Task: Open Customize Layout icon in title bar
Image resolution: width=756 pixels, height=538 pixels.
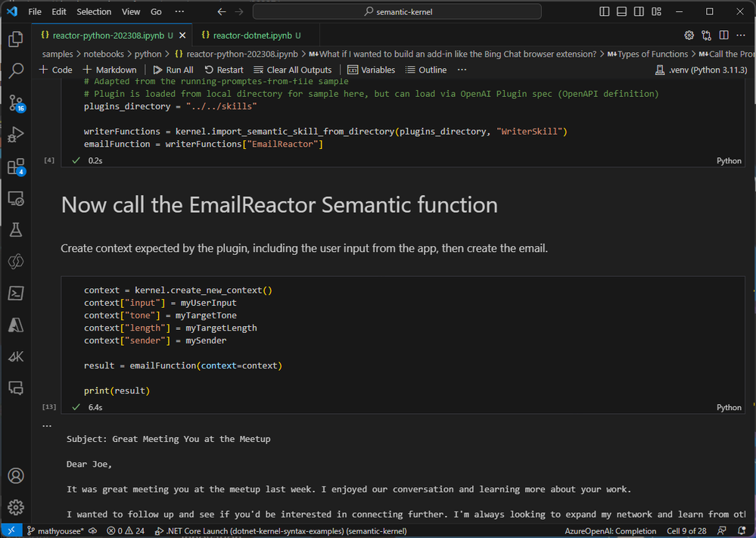Action: (656, 11)
